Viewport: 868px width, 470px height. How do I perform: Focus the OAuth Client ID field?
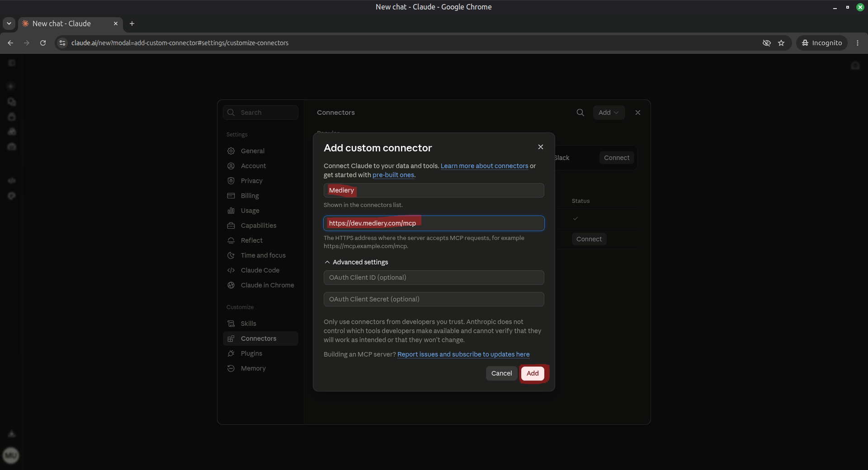coord(434,277)
